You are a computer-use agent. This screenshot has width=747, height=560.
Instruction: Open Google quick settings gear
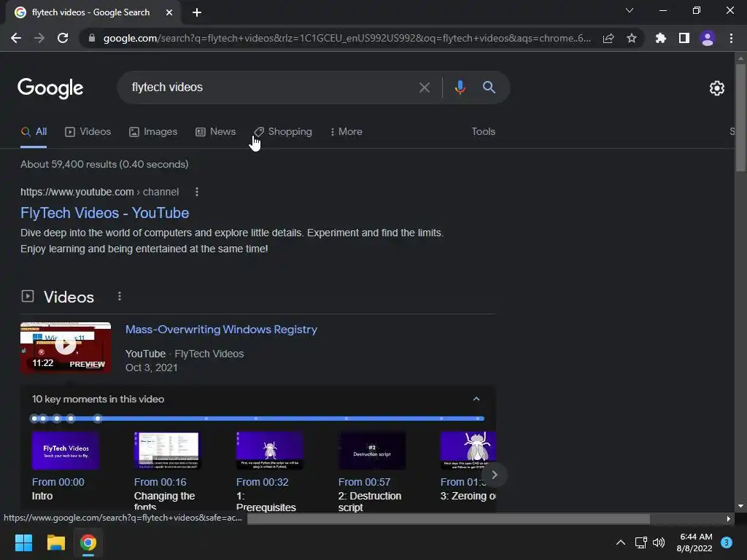717,88
